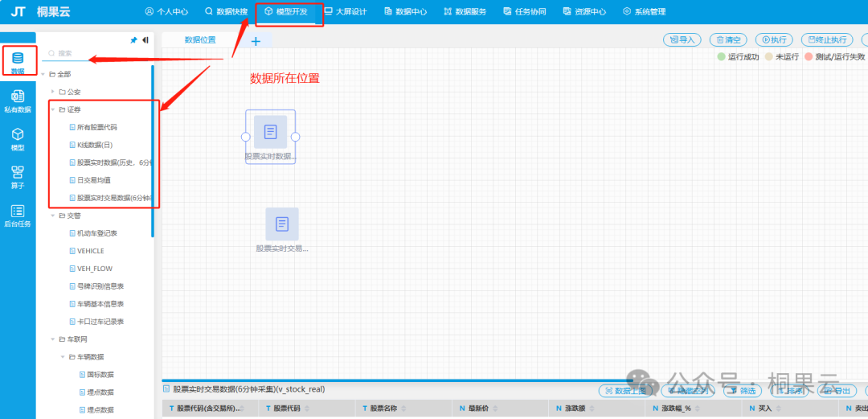Click the plus icon to add canvas tab

(x=256, y=41)
